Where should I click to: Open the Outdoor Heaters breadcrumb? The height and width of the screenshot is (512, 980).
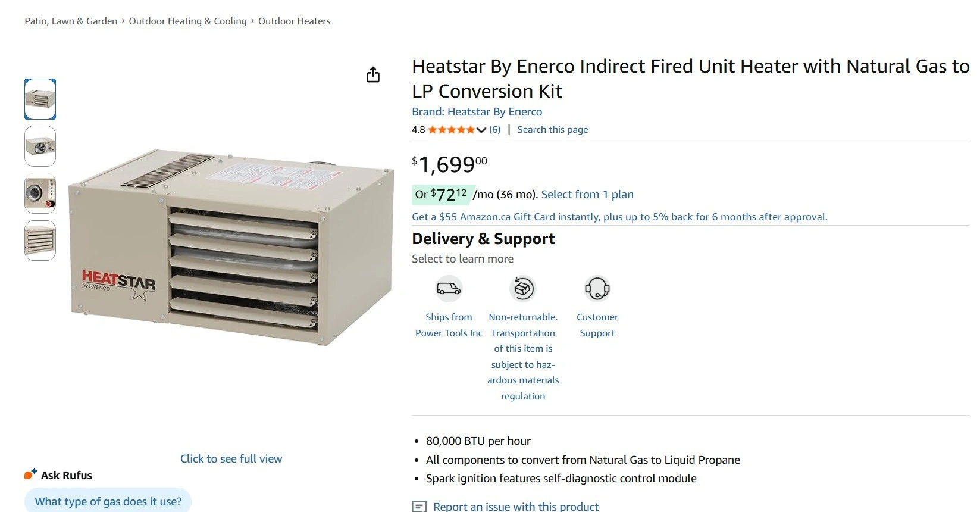294,21
